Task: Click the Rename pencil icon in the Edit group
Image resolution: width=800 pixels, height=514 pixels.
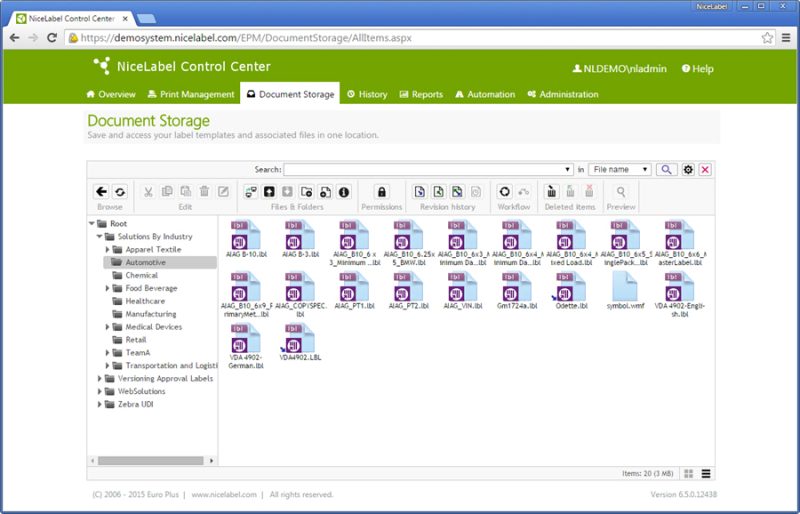Action: tap(223, 192)
